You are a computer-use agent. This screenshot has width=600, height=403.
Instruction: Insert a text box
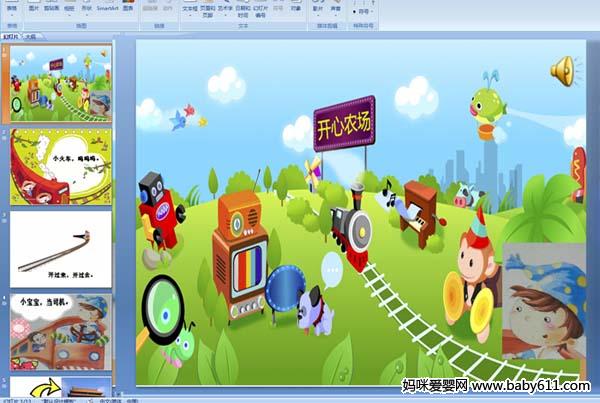pyautogui.click(x=189, y=8)
